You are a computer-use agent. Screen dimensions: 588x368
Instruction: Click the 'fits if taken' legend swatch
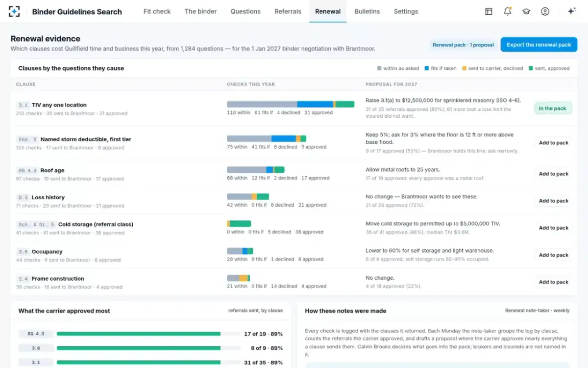tap(427, 69)
